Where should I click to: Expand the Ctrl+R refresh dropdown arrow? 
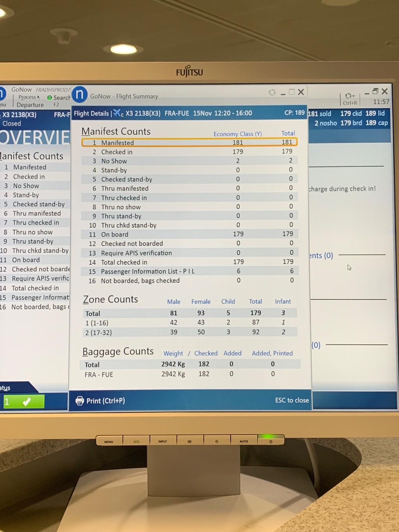pyautogui.click(x=353, y=96)
